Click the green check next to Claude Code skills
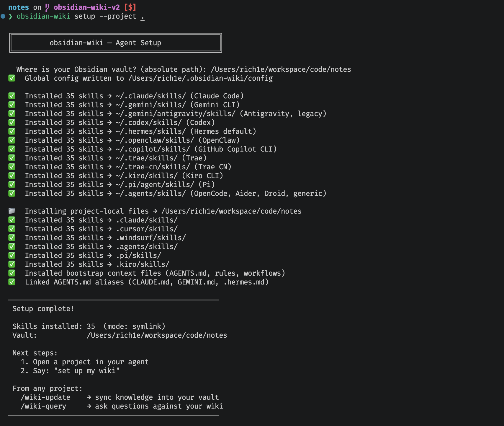The height and width of the screenshot is (426, 504). click(12, 96)
